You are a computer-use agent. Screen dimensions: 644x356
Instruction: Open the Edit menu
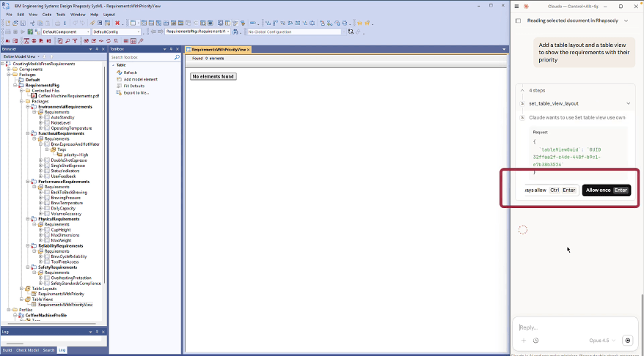tap(21, 15)
